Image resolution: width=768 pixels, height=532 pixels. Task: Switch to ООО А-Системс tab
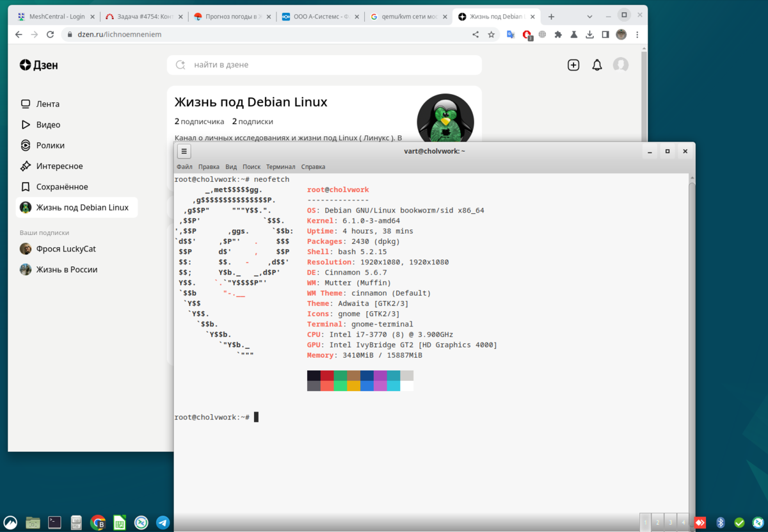click(x=321, y=17)
